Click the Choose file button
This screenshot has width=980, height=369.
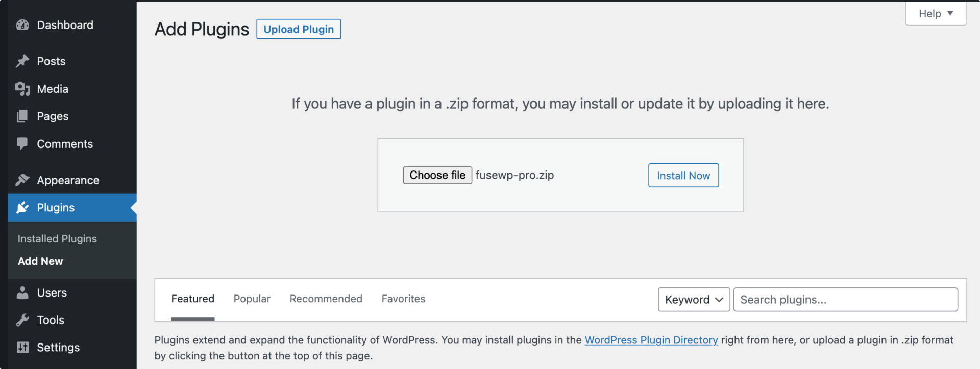(x=437, y=175)
